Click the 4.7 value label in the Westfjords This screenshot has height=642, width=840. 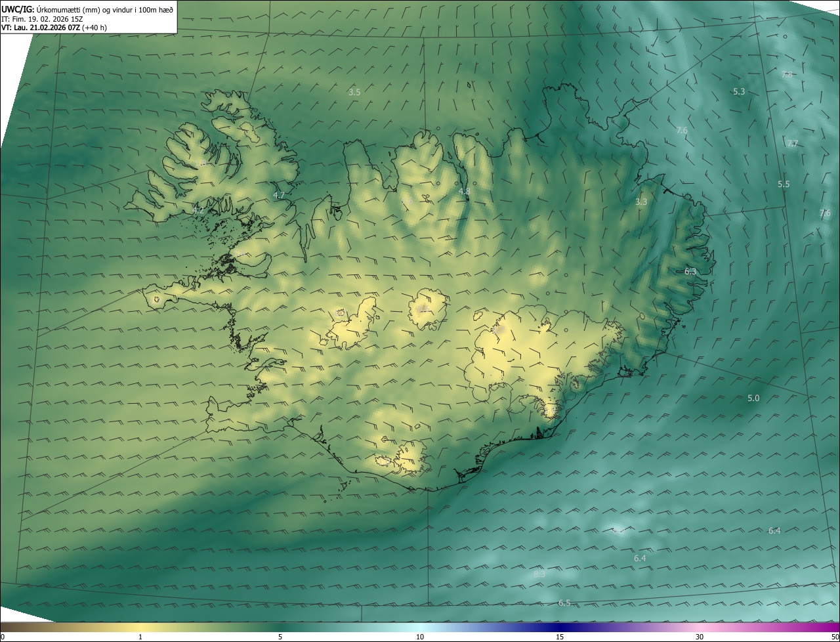(279, 195)
